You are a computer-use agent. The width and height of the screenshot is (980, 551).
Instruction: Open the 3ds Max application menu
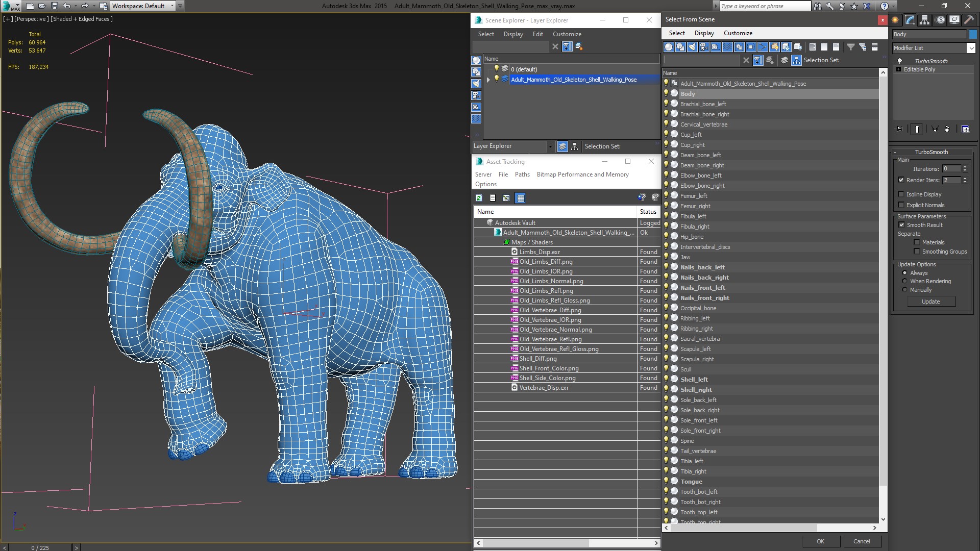coord(10,6)
